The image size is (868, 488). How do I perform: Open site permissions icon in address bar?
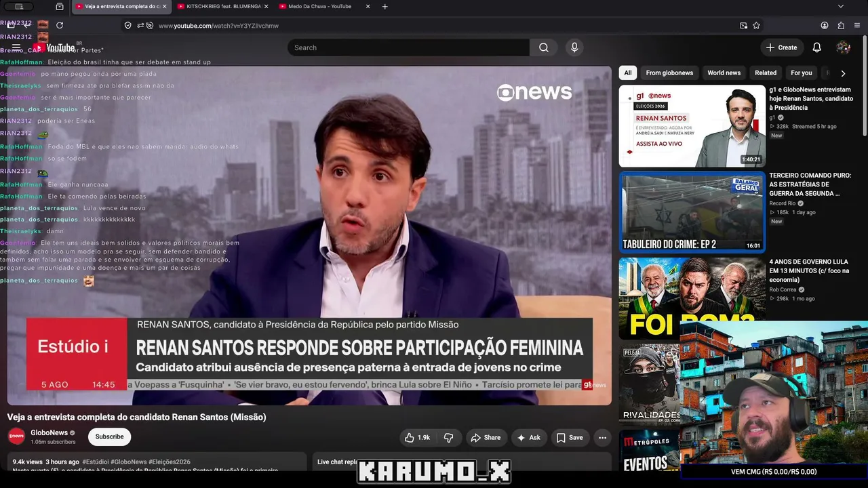pyautogui.click(x=140, y=25)
